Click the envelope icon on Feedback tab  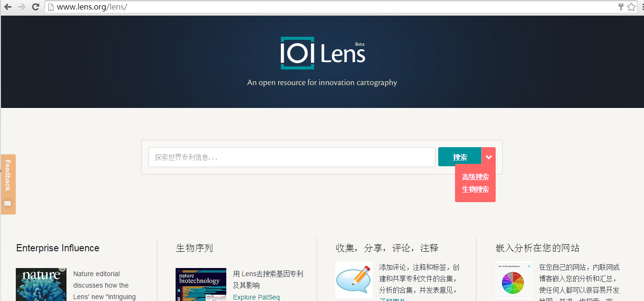(8, 203)
